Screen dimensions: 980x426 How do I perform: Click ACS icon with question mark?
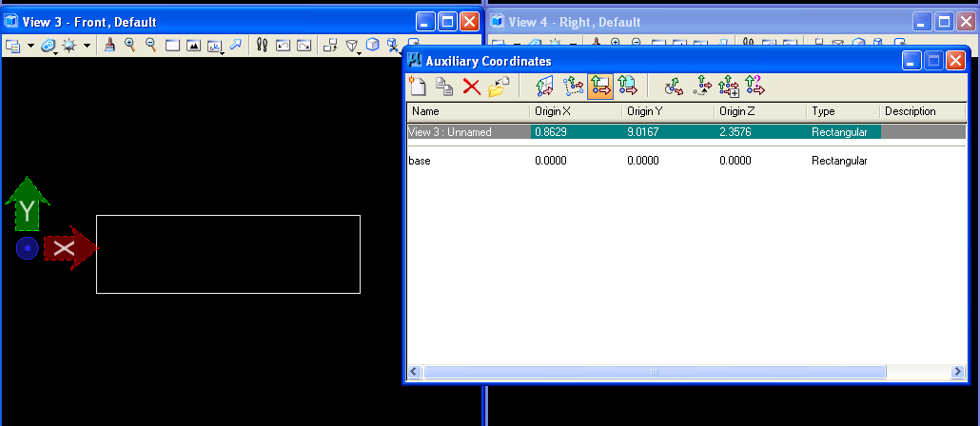(755, 86)
